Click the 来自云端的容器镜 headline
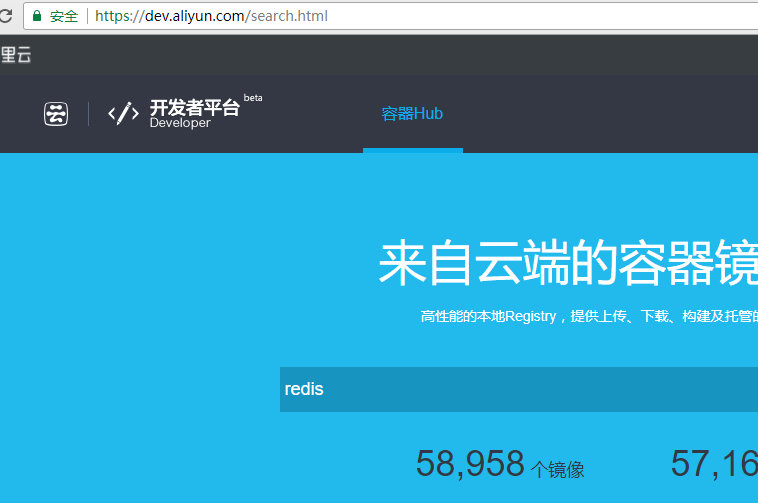The width and height of the screenshot is (758, 503). [567, 264]
